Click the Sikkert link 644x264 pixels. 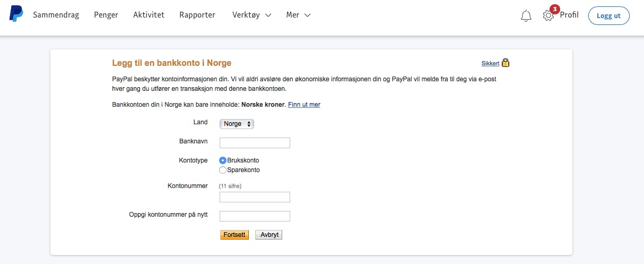coord(491,63)
